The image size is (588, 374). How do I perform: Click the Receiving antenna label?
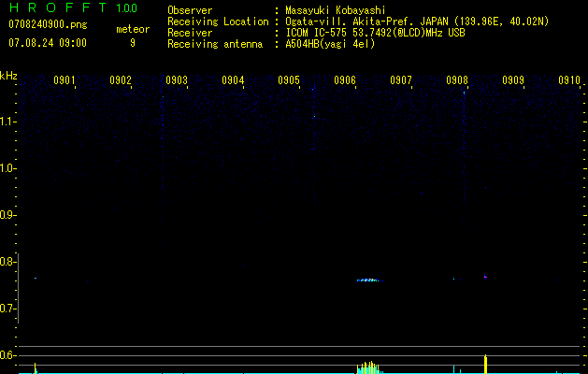[x=215, y=44]
